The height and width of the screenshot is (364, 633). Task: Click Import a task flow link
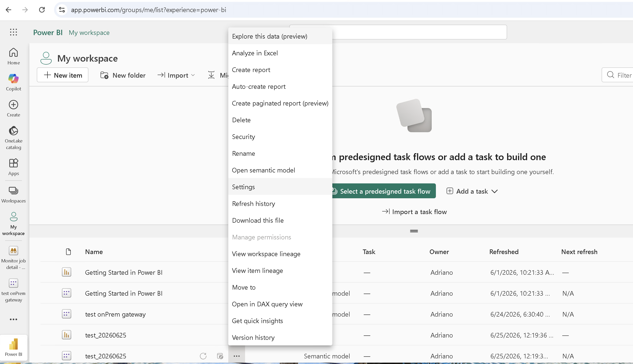point(414,212)
